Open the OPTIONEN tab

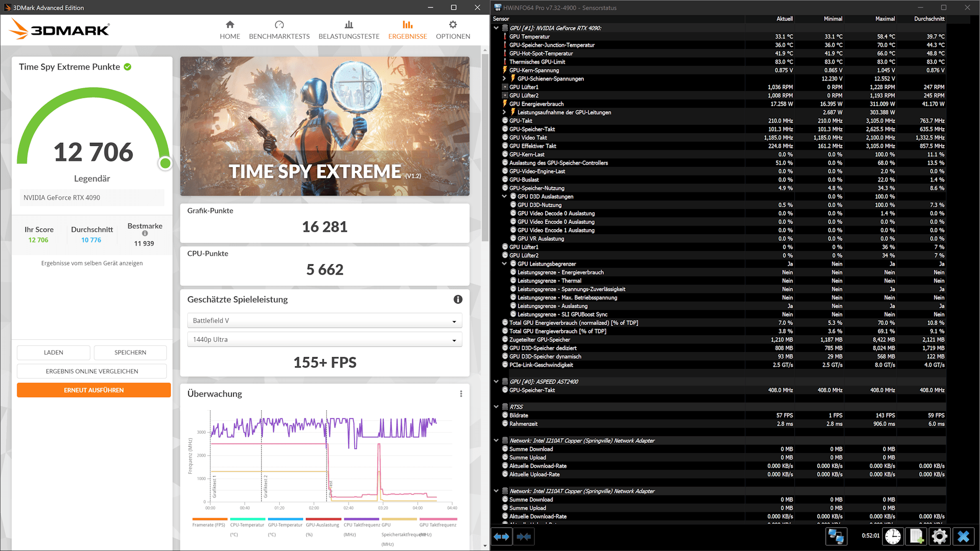point(453,30)
